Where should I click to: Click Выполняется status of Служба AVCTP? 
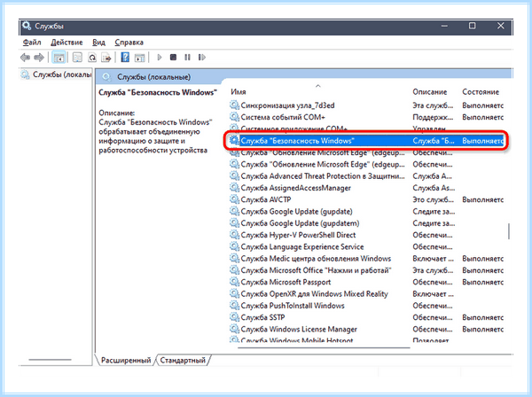[482, 199]
